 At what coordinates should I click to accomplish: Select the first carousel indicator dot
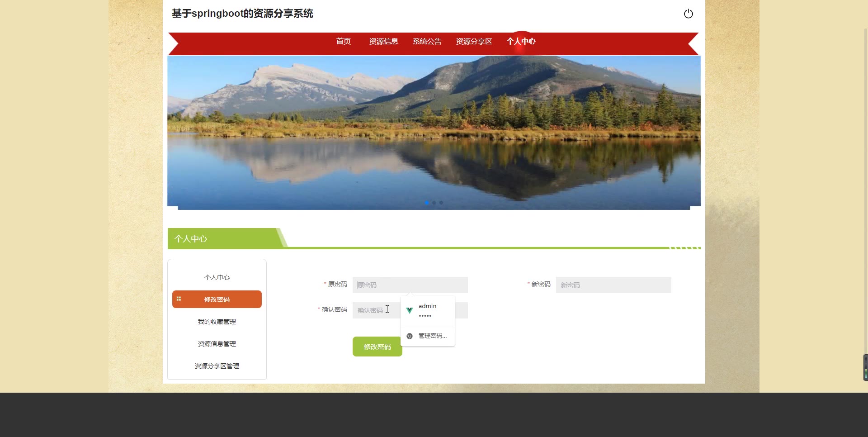[427, 203]
